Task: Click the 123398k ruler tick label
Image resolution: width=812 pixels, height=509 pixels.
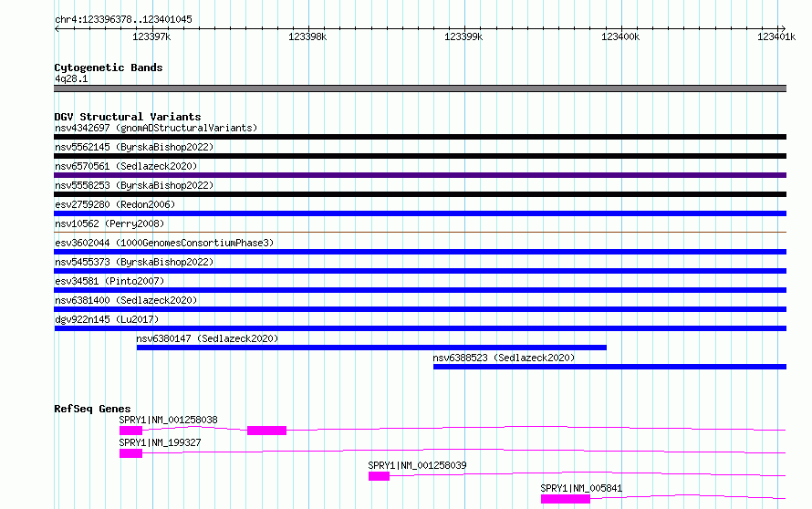Action: click(x=307, y=36)
